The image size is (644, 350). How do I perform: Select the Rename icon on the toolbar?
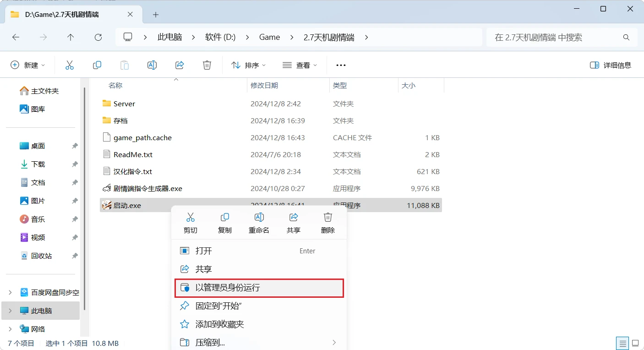pos(152,65)
